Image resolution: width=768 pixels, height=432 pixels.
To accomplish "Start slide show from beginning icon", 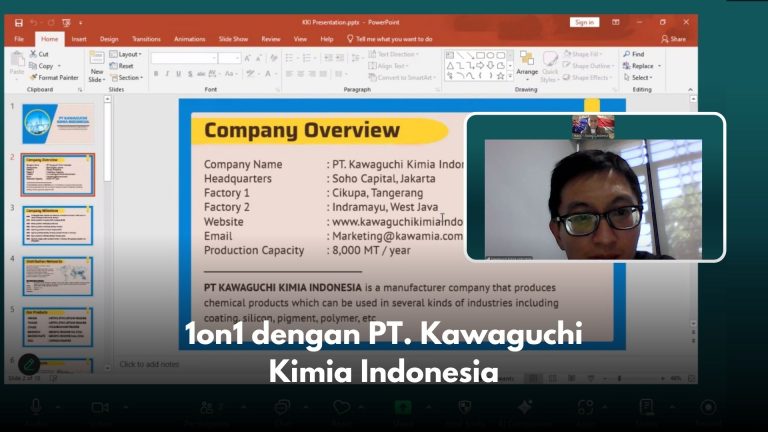I will click(x=66, y=23).
